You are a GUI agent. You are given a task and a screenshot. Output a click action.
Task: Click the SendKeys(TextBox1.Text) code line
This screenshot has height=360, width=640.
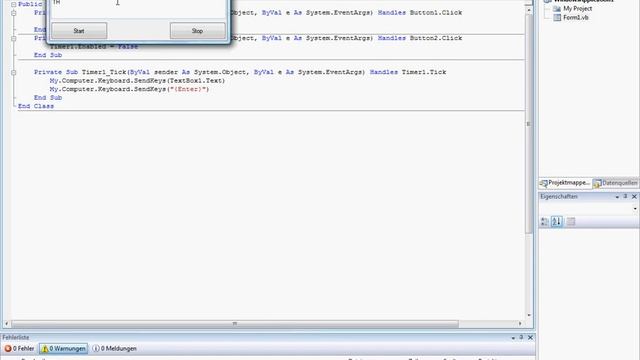click(137, 81)
